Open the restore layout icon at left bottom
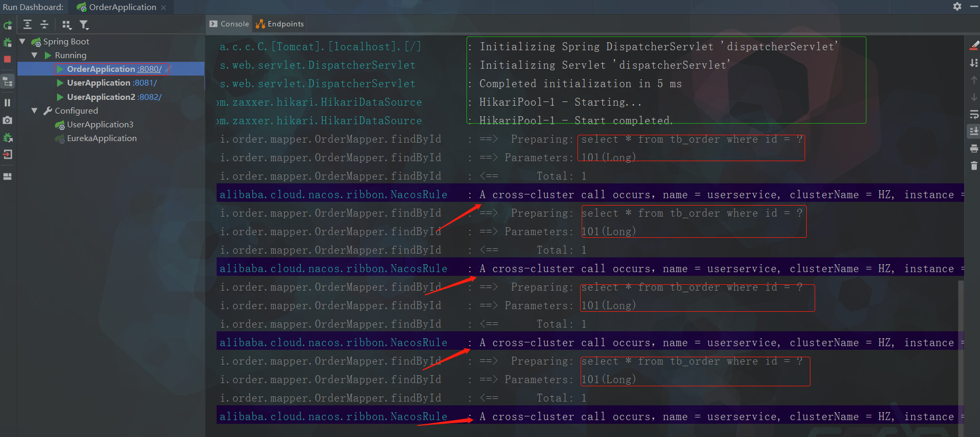This screenshot has width=980, height=437. (7, 176)
